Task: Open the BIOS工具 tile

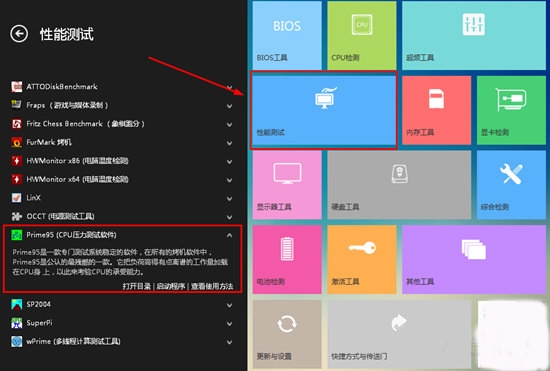Action: pos(287,35)
